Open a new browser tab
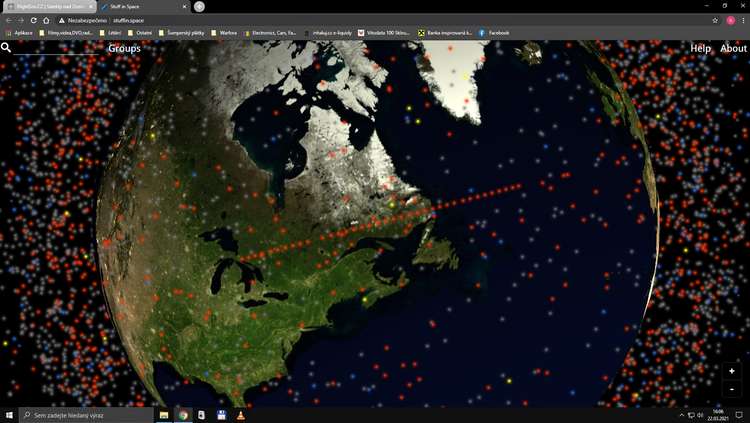 coord(199,6)
